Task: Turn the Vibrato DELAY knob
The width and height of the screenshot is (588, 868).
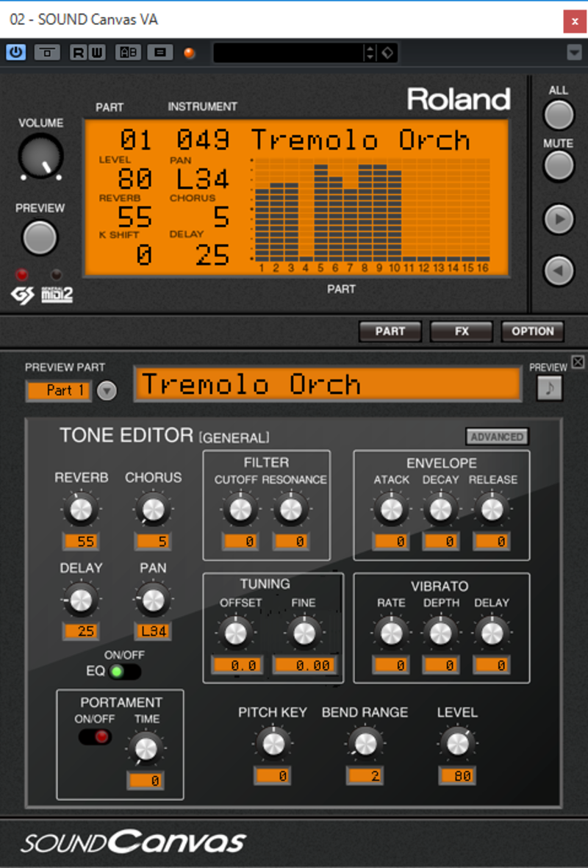Action: [492, 634]
